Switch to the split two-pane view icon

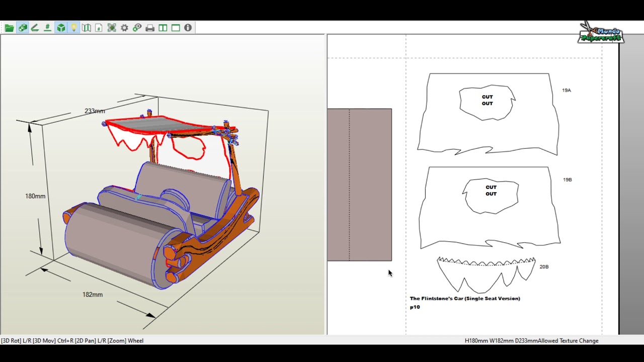[x=163, y=28]
